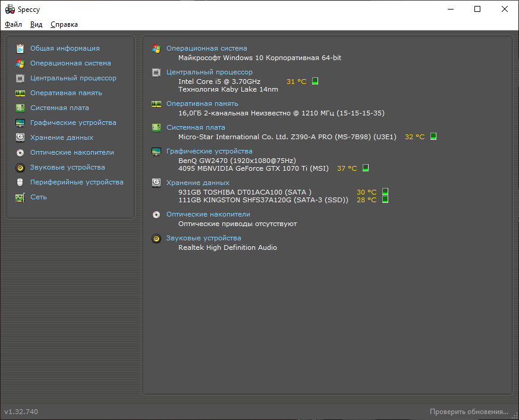This screenshot has width=519, height=420.
Task: Select Центральный процессор in sidebar
Action: [73, 78]
